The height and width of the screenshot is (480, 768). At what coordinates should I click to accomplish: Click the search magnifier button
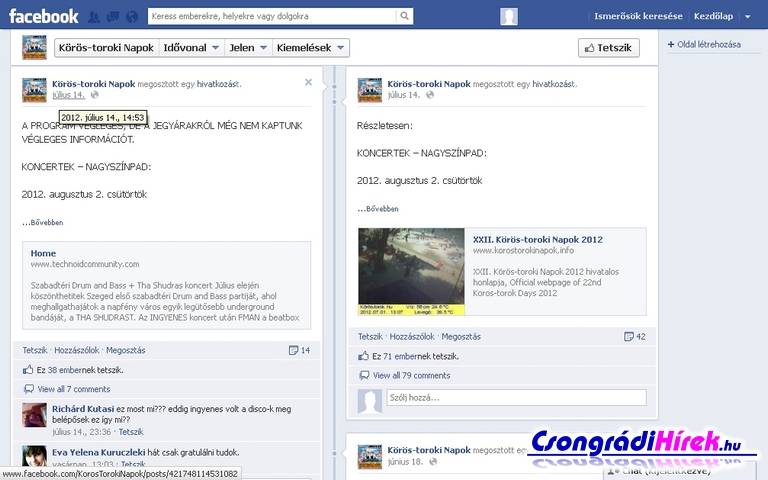click(405, 16)
